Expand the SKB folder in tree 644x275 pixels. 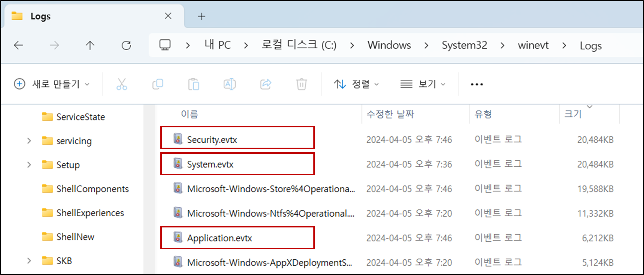pyautogui.click(x=29, y=261)
